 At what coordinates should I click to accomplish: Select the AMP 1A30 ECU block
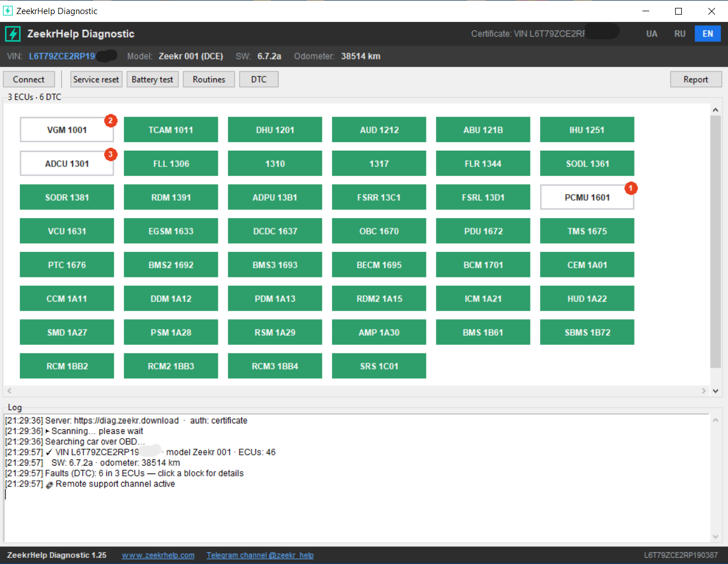click(379, 332)
